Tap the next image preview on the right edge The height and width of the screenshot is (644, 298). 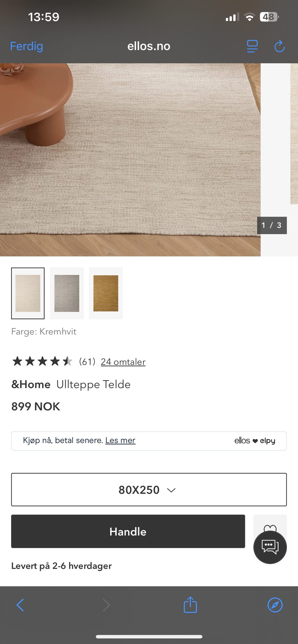click(294, 134)
